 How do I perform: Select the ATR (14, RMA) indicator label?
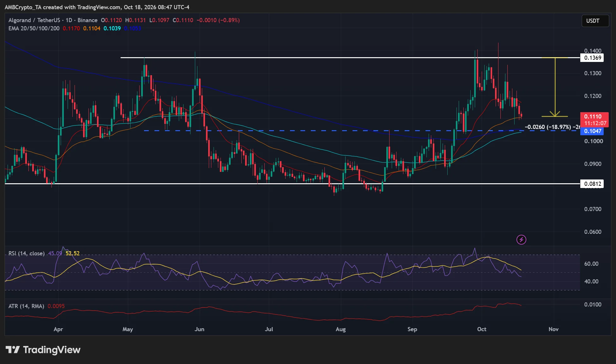pyautogui.click(x=26, y=306)
